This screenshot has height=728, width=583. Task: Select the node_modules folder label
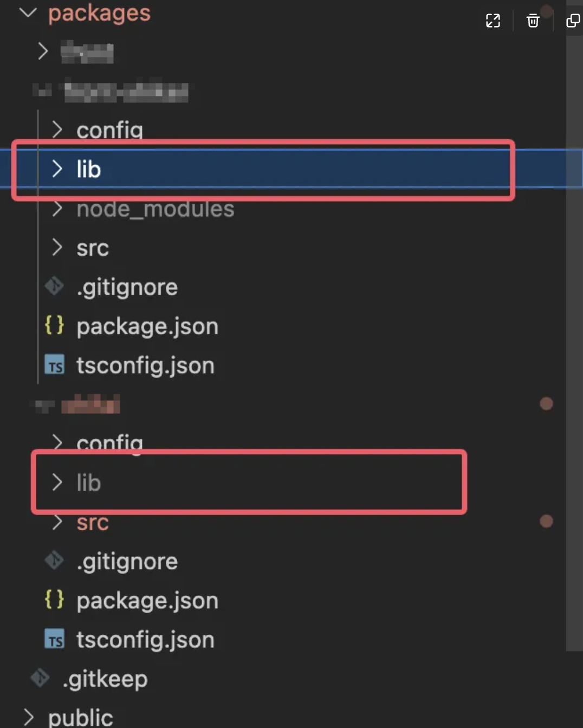click(155, 209)
